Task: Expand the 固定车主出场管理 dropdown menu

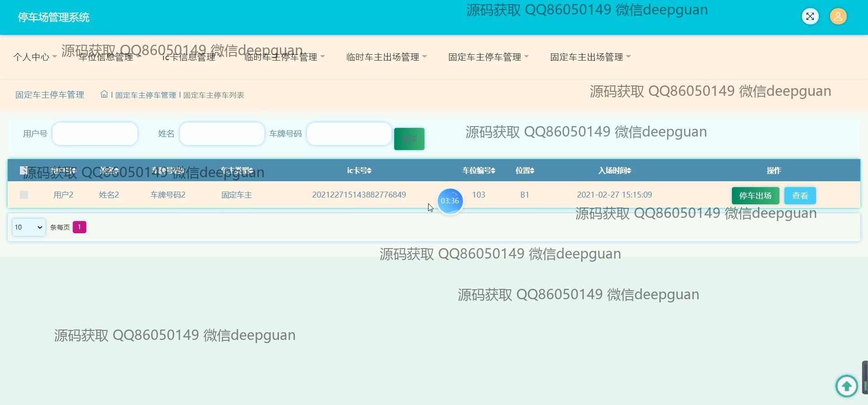Action: (590, 57)
